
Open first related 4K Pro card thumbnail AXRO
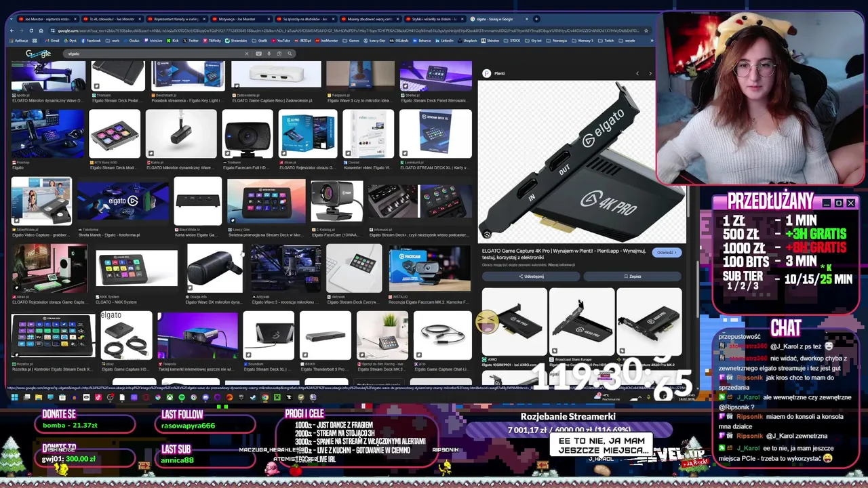coord(514,322)
